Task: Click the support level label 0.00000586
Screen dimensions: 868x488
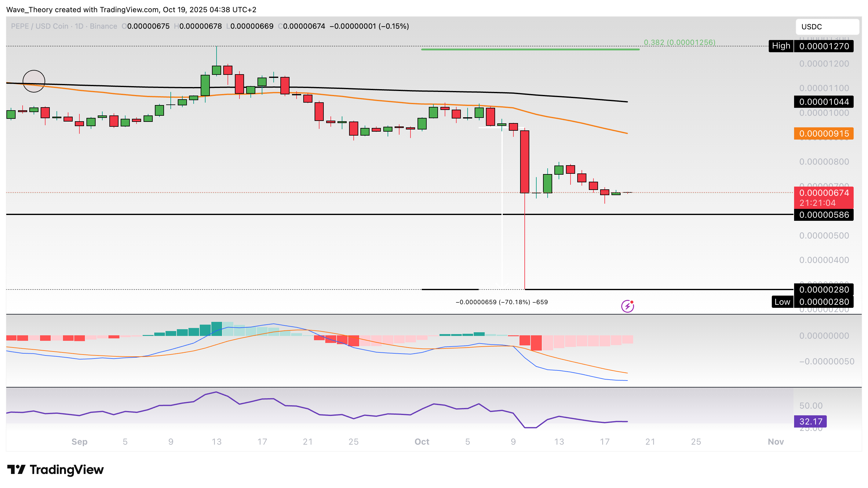Action: (x=824, y=215)
